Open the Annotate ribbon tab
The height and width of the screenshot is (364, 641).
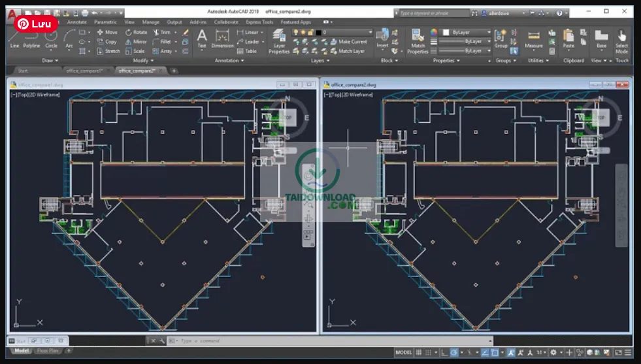tap(77, 22)
